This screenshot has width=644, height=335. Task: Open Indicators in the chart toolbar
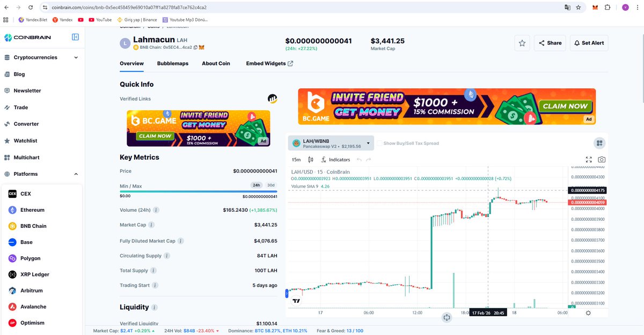(335, 160)
